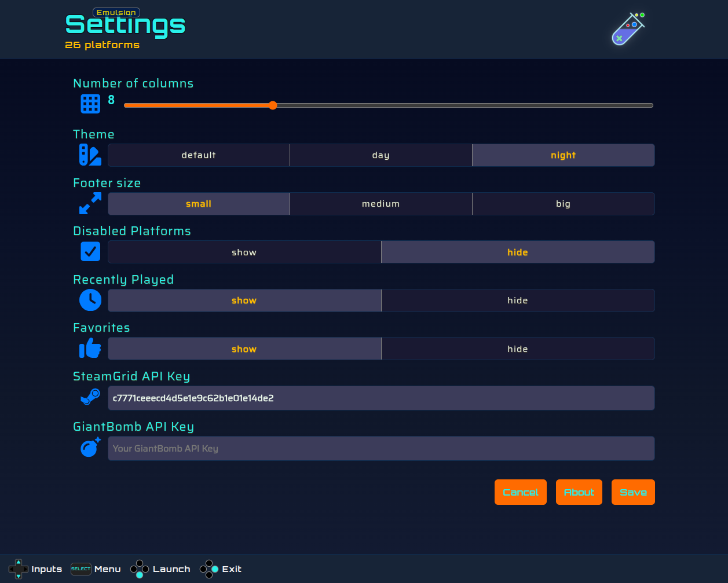The width and height of the screenshot is (728, 583).
Task: Click the Emulsion test tube logo
Action: [628, 29]
